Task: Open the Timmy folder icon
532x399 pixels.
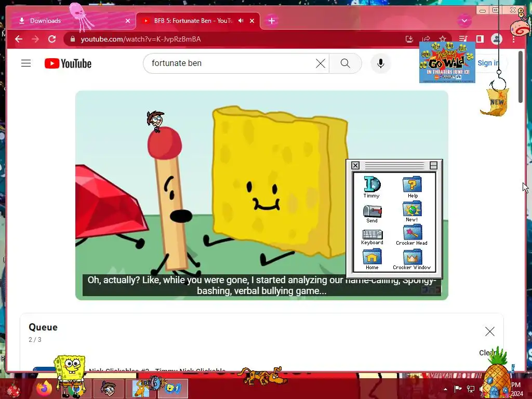Action: (372, 187)
